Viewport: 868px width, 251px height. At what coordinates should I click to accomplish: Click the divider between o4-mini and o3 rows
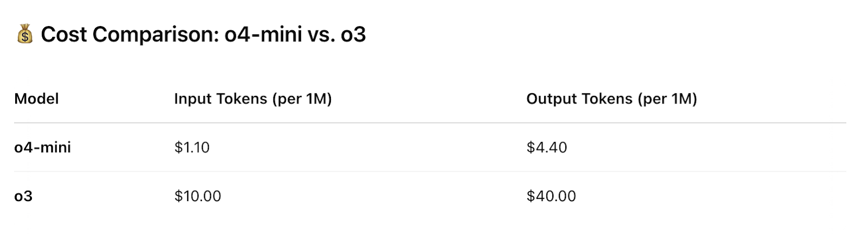[430, 172]
